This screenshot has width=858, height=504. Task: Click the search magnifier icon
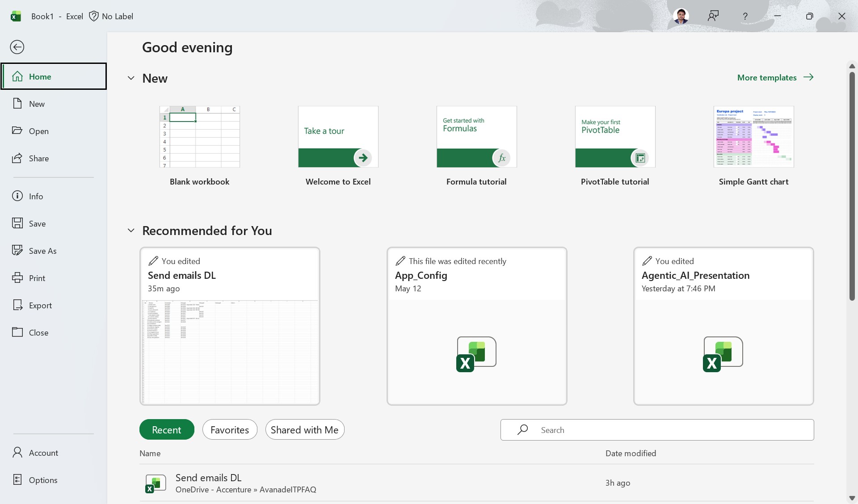pos(522,430)
